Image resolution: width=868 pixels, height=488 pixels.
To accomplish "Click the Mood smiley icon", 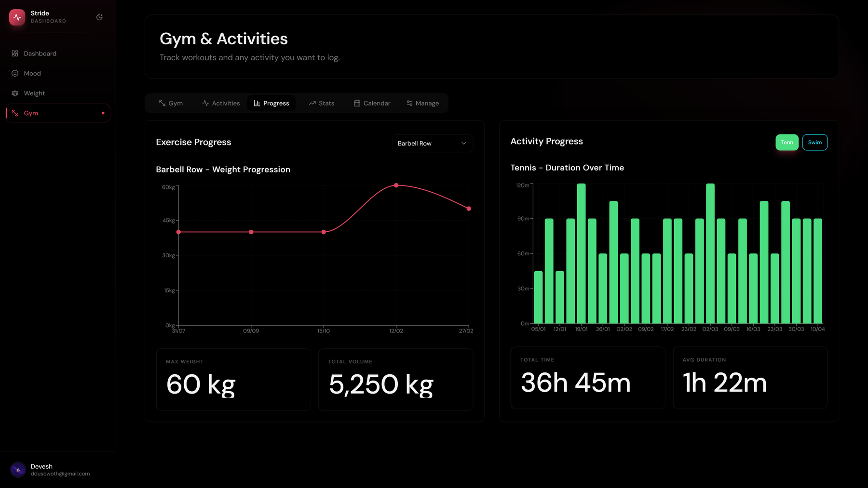I will coord(15,73).
